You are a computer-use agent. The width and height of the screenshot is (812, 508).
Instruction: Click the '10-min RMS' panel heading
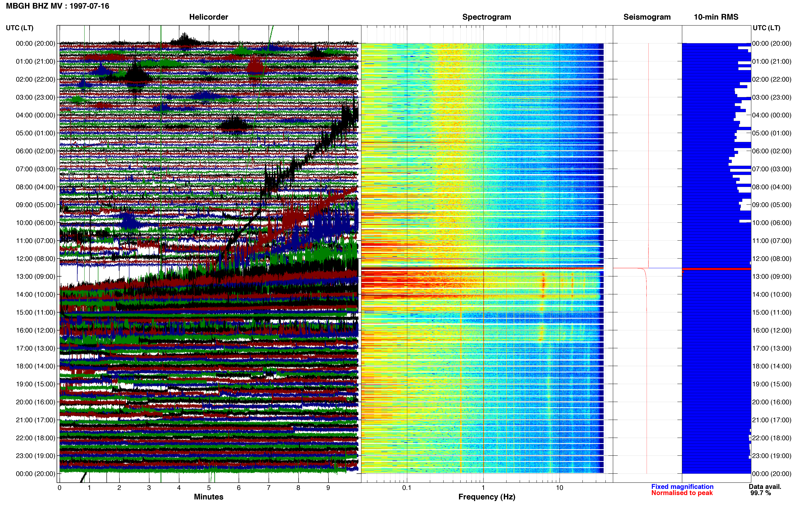(716, 17)
